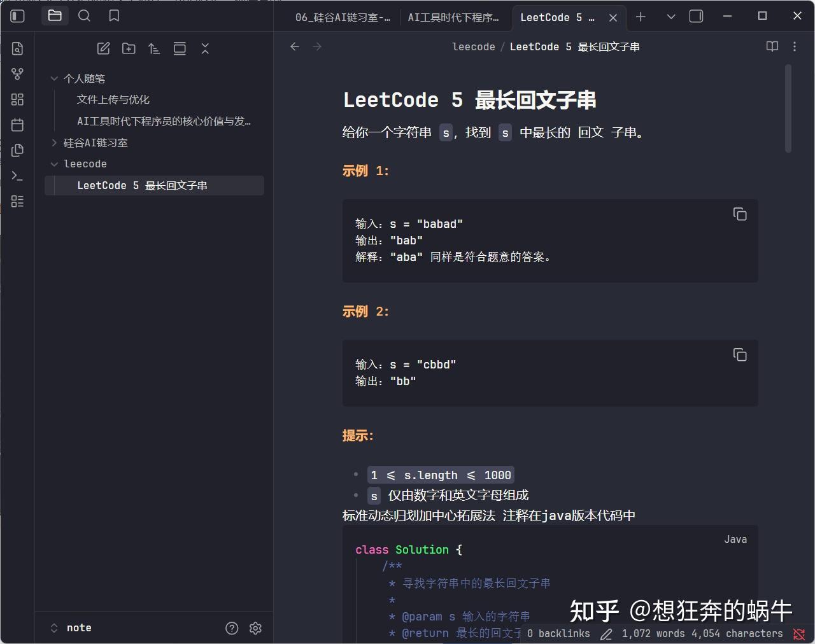Change the sort order icon
The image size is (815, 644).
point(154,48)
